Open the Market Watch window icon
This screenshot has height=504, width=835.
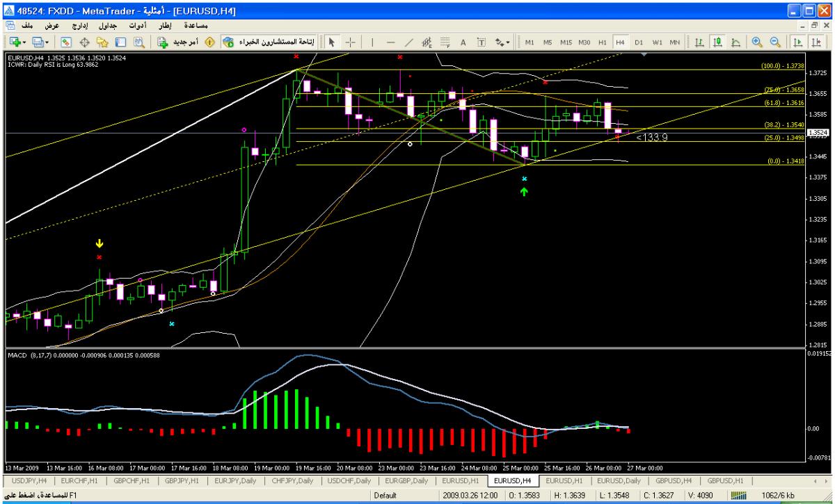click(x=65, y=42)
